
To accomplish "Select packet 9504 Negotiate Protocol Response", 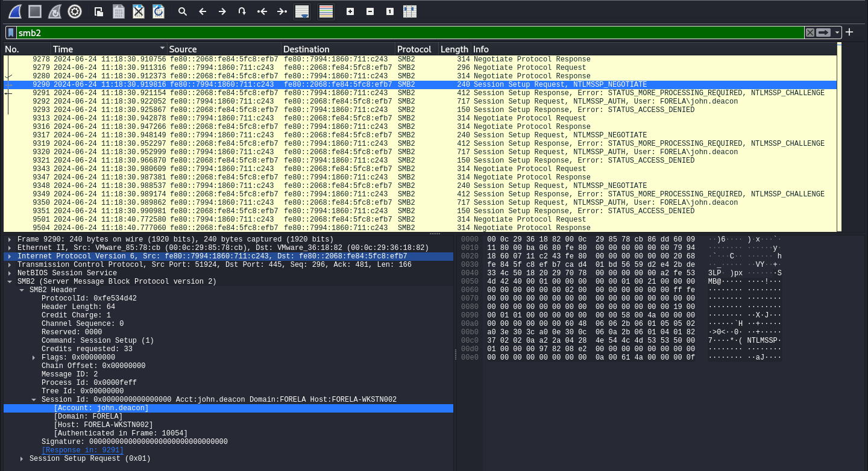I will pyautogui.click(x=420, y=228).
